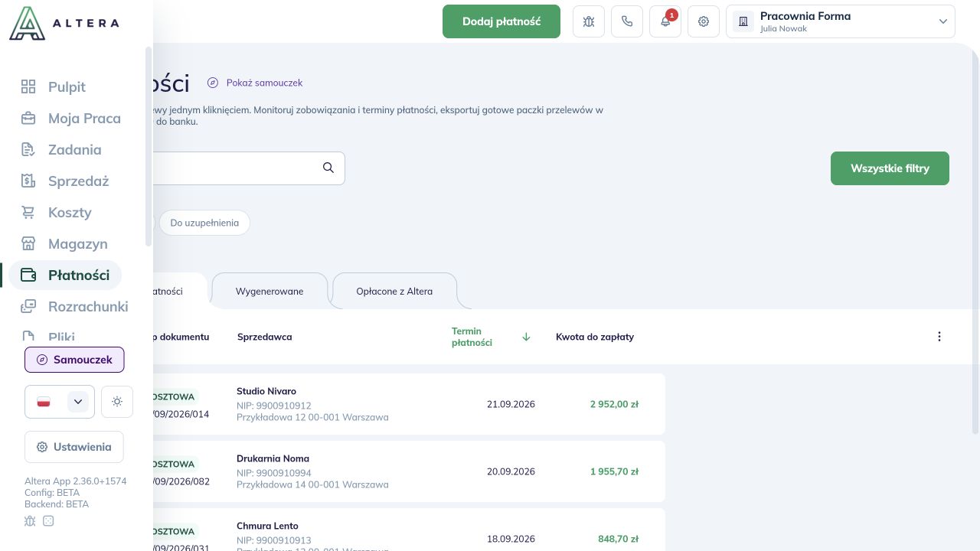Select Chmura Lento seller name
The width and height of the screenshot is (980, 551).
[267, 526]
